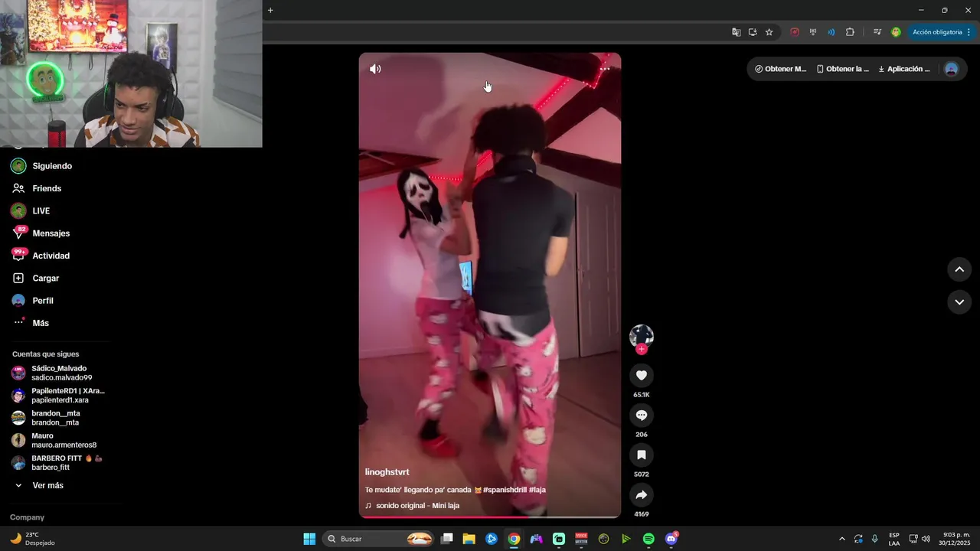
Task: Bookmark this page with the star icon
Action: coord(769,32)
